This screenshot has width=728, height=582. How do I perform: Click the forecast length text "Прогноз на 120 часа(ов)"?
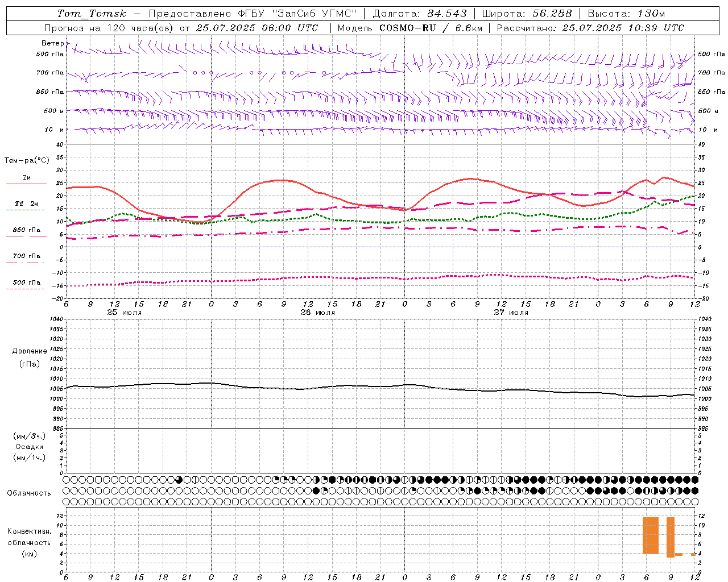[x=108, y=28]
